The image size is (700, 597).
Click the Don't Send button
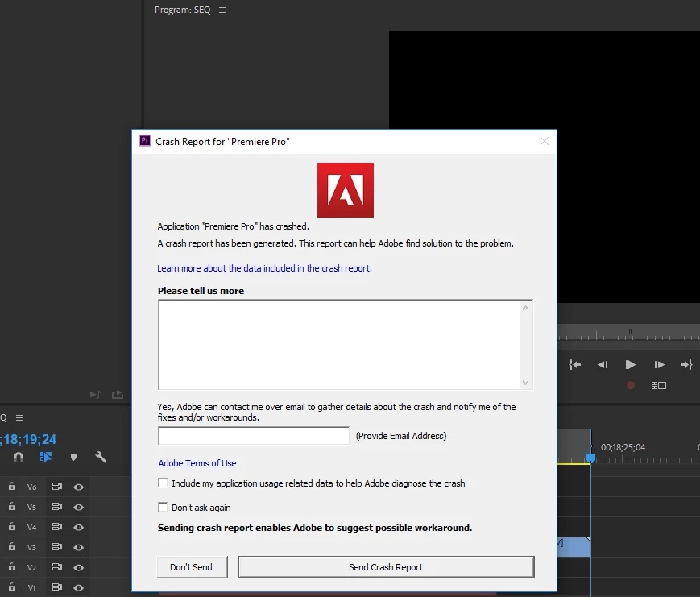192,567
